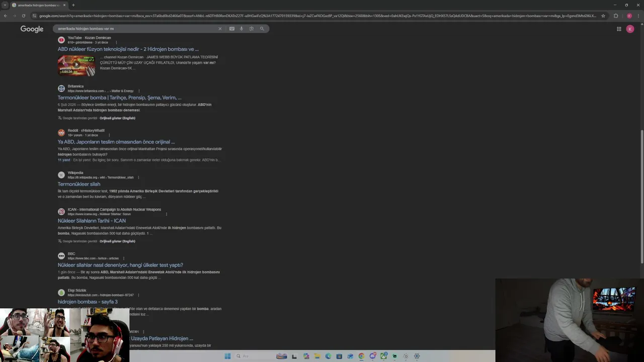Click the magnifier search submit icon
The image size is (644, 362).
262,29
